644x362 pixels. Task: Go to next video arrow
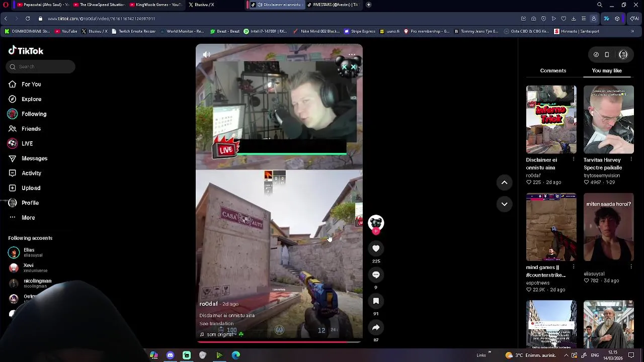504,204
